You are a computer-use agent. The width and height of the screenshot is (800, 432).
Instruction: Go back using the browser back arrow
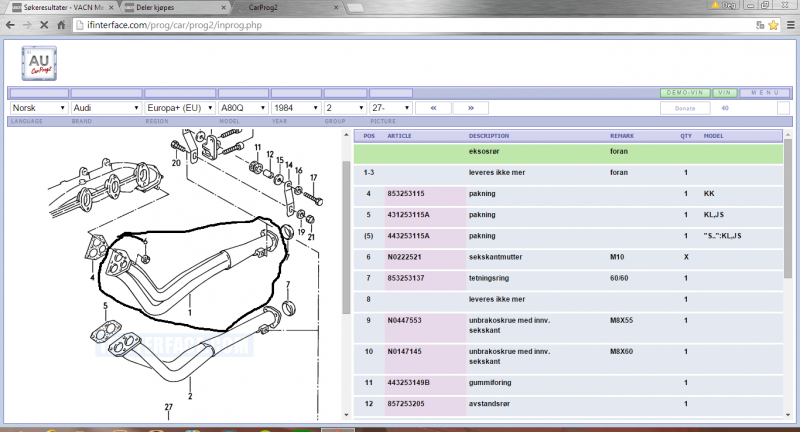10,23
